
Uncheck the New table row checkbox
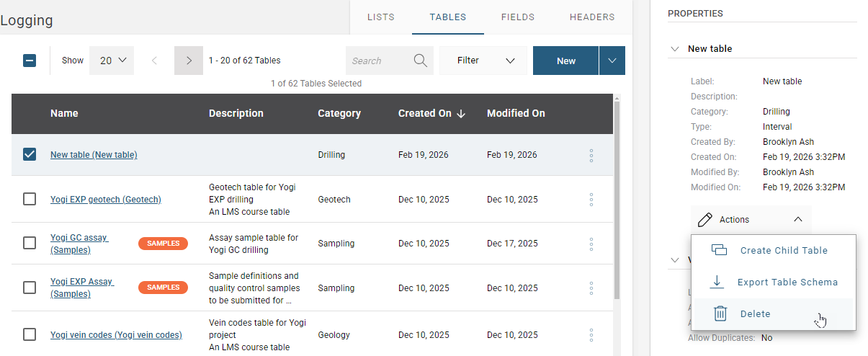click(30, 155)
